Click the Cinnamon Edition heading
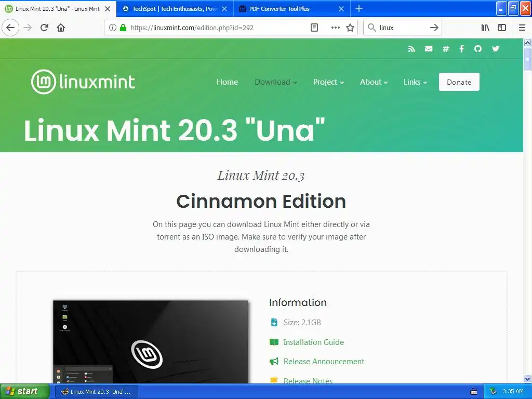532x399 pixels. pyautogui.click(x=261, y=201)
